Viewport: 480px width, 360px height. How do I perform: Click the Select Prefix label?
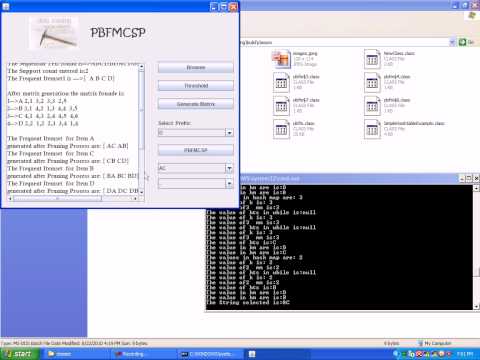(174, 123)
